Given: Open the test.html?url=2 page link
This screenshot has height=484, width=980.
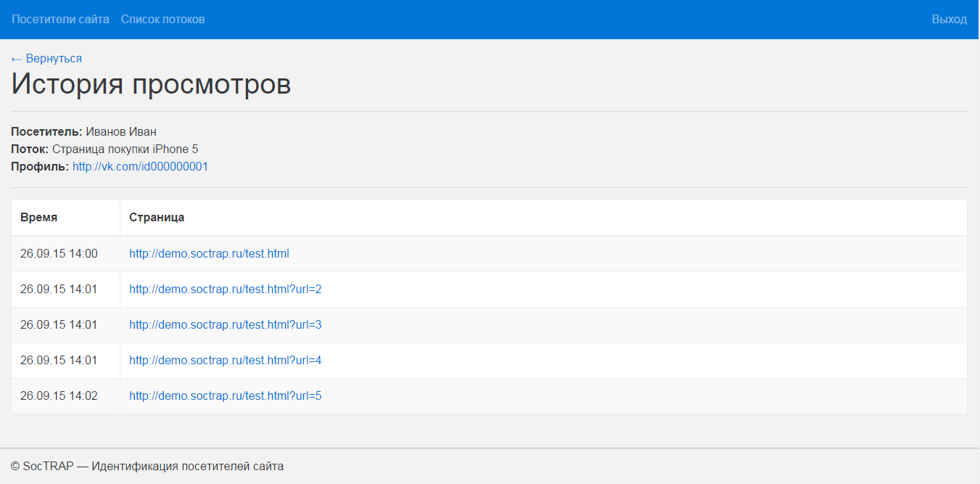Looking at the screenshot, I should click(225, 290).
